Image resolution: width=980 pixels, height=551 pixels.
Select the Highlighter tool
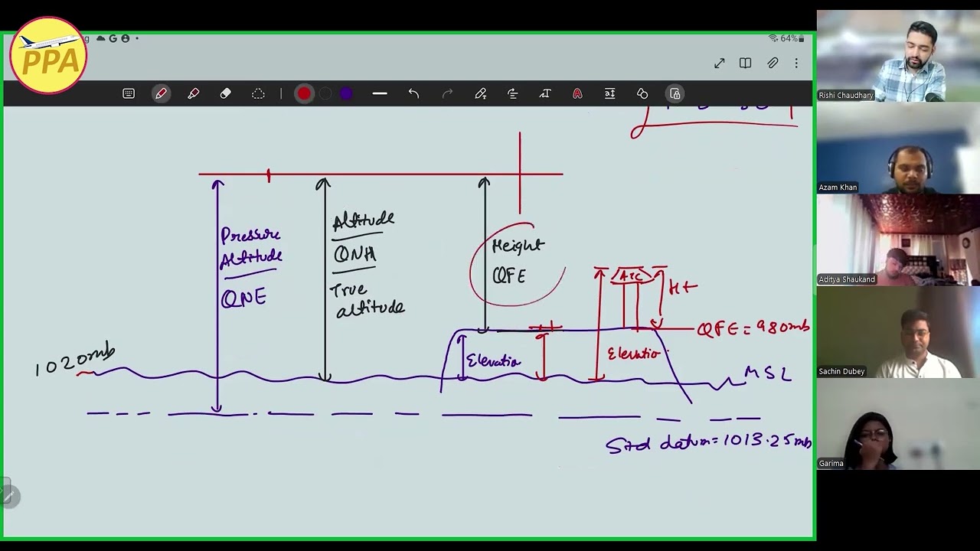click(x=194, y=93)
